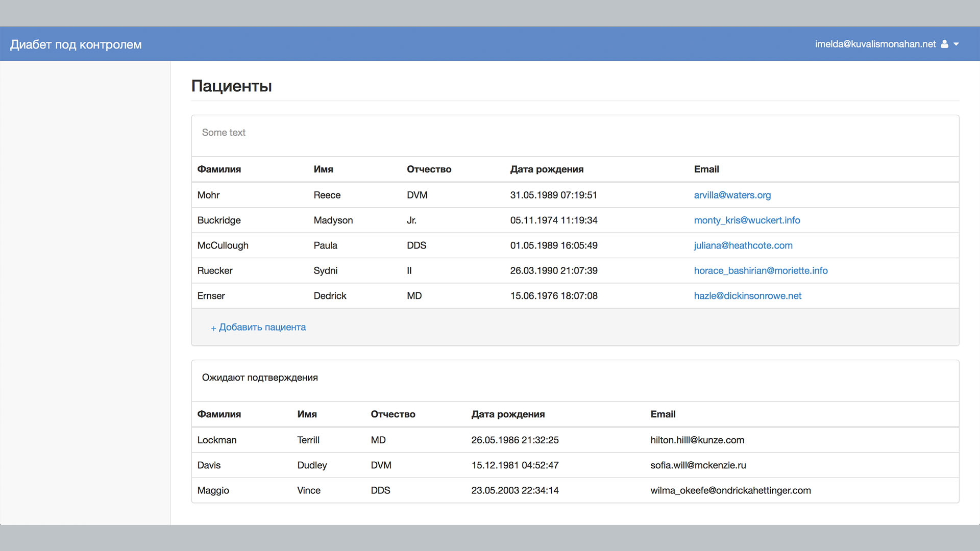Open the Диабет под контролем home link
This screenshot has height=551, width=980.
[x=76, y=44]
